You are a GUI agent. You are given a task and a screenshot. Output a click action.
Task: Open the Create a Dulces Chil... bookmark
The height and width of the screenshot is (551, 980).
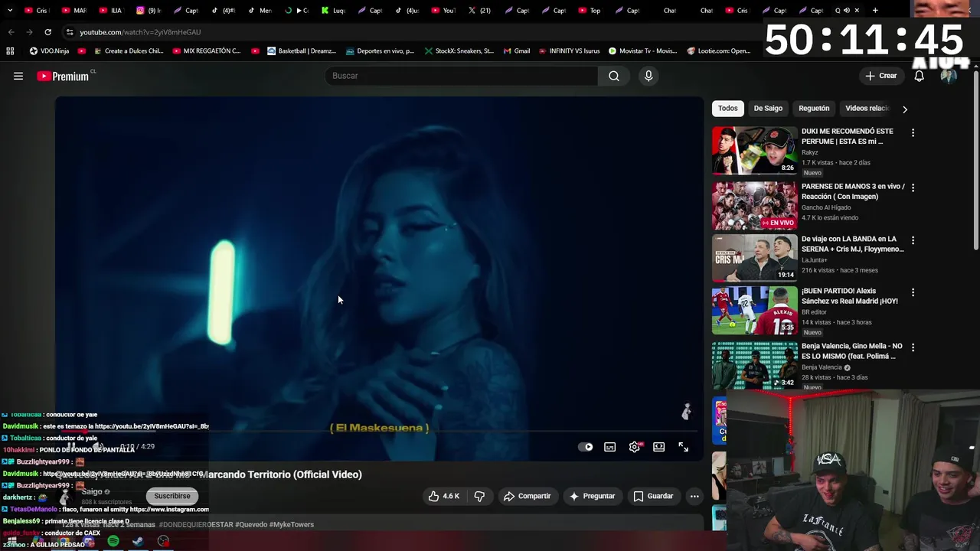tap(127, 51)
